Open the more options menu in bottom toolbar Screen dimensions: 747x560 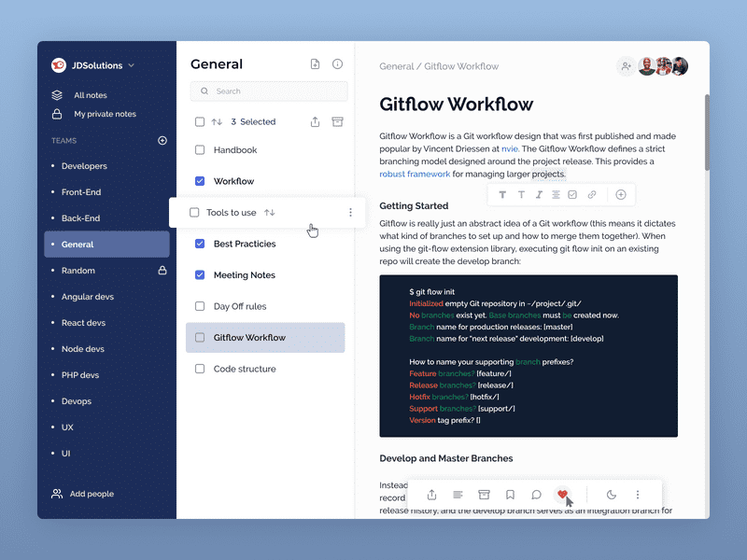tap(638, 495)
